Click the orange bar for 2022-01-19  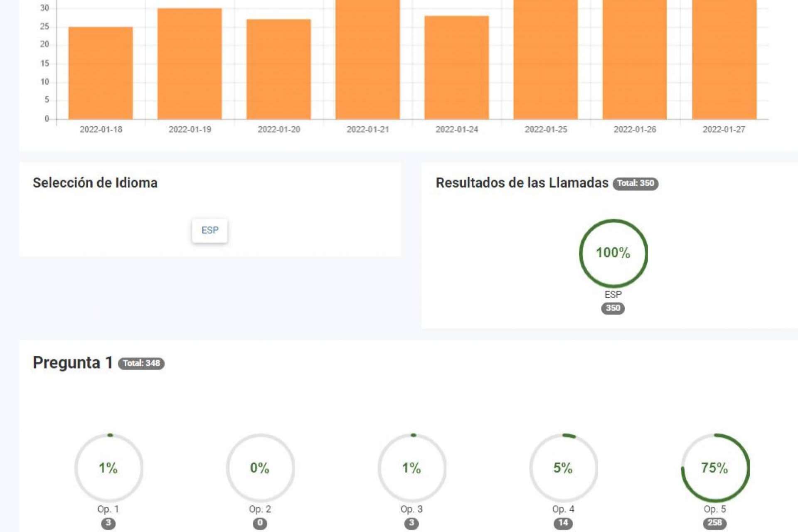(190, 64)
